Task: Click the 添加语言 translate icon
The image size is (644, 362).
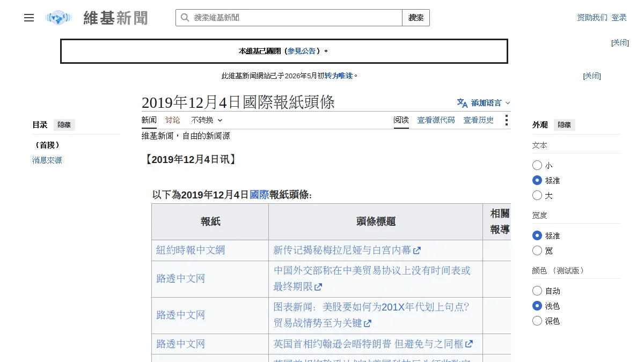Action: point(462,103)
